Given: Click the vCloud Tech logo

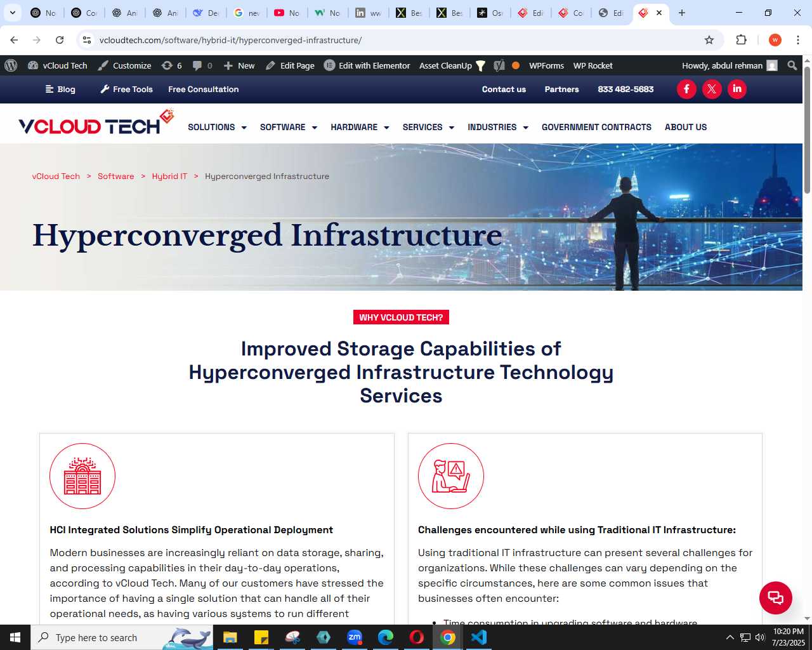Looking at the screenshot, I should [x=96, y=123].
